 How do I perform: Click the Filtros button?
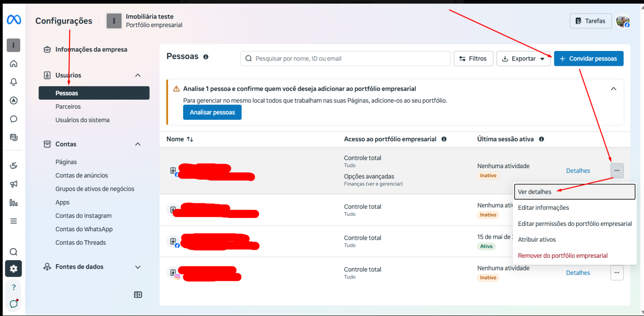(x=473, y=59)
